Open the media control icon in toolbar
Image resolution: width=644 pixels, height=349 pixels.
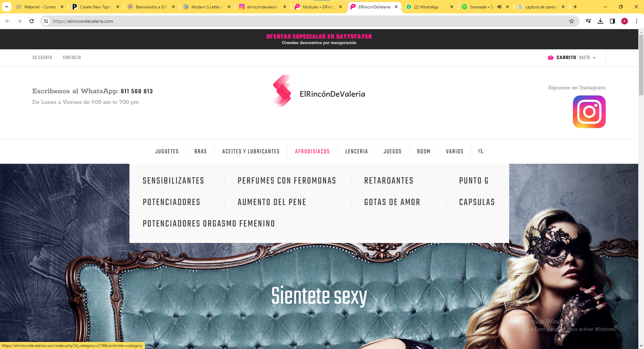pos(588,21)
